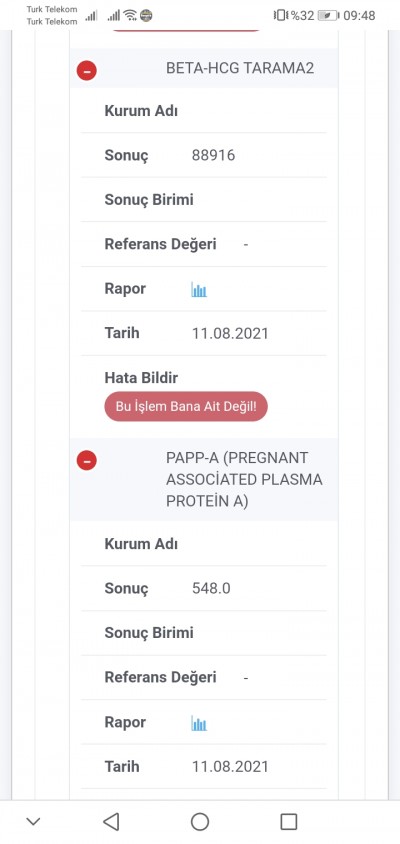Tap the BETA-HCG result value 88916
The image size is (400, 844).
214,156
